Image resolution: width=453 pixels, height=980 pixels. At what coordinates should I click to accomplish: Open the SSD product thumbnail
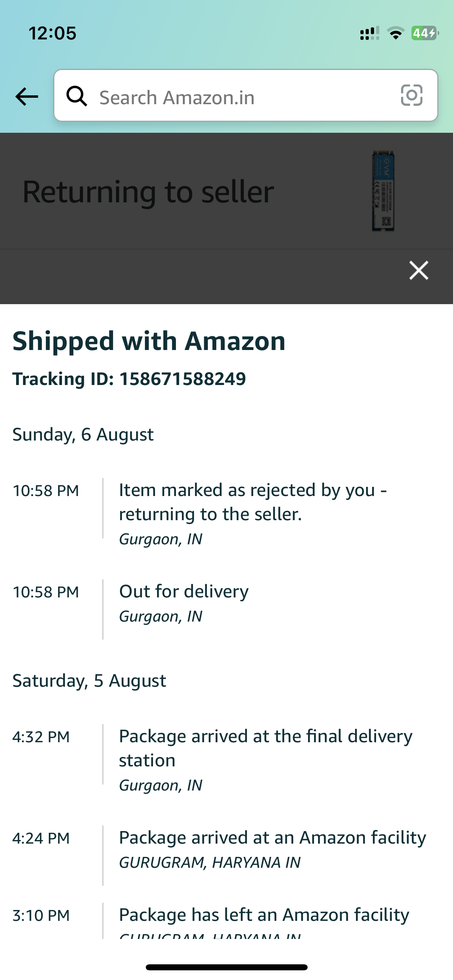pos(383,191)
